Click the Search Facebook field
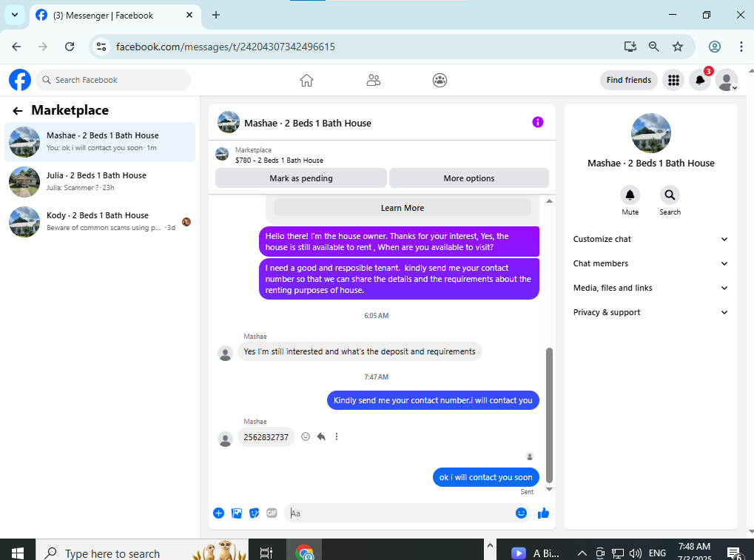 point(113,81)
